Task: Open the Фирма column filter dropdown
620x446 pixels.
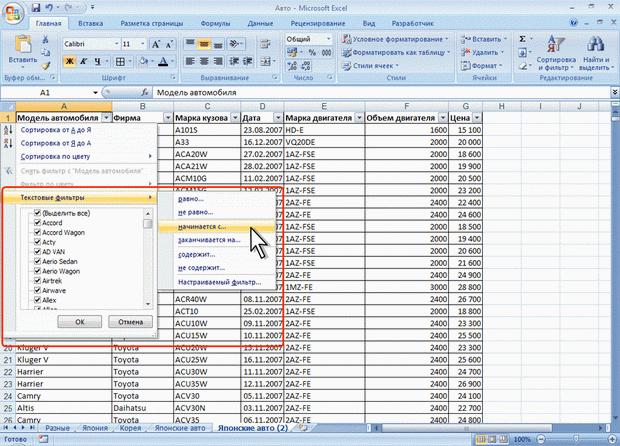Action: tap(168, 118)
